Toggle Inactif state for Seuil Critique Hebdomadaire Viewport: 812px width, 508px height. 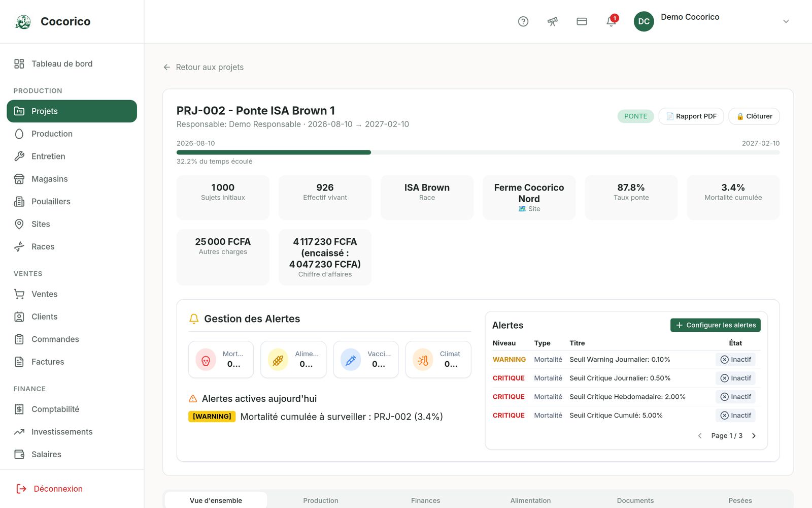(736, 397)
